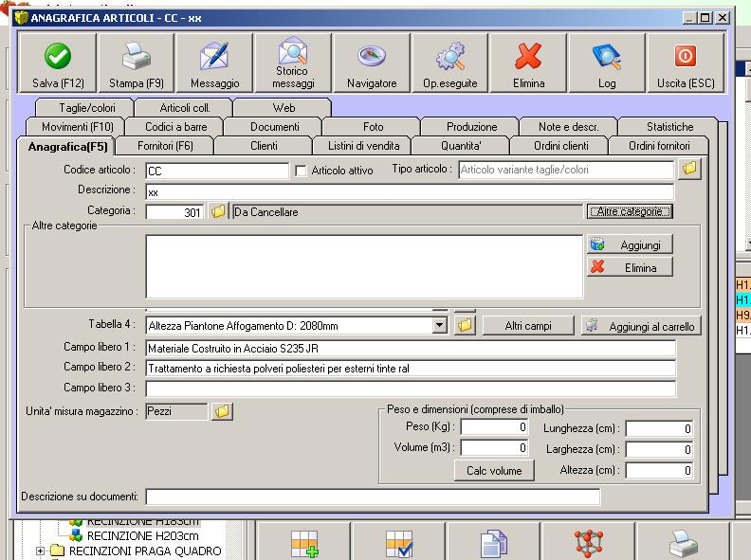Open the Listini di vendita tab
Screen dimensions: 751x560
tap(362, 146)
